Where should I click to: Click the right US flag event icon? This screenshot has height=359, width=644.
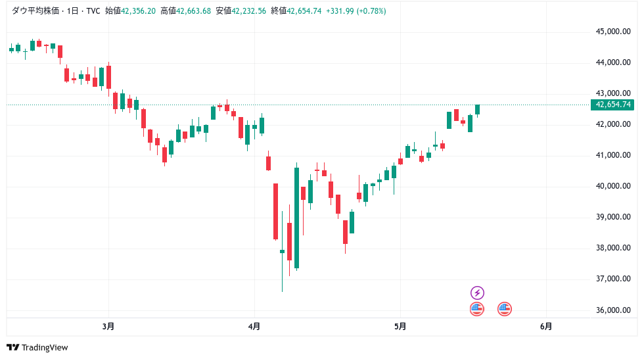[505, 308]
